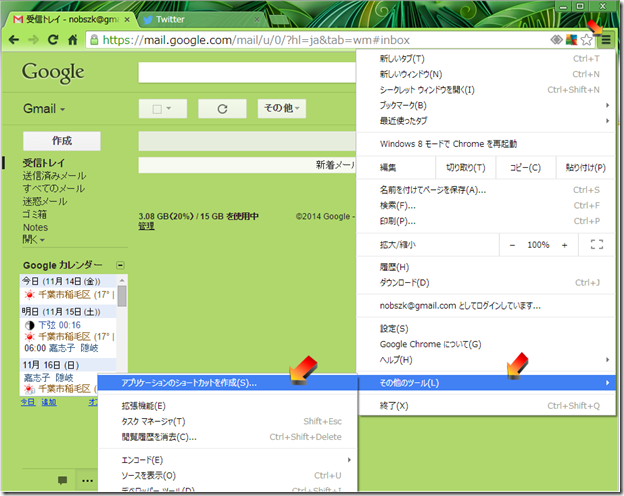Zoom in with the plus button
624x496 pixels.
tap(564, 245)
